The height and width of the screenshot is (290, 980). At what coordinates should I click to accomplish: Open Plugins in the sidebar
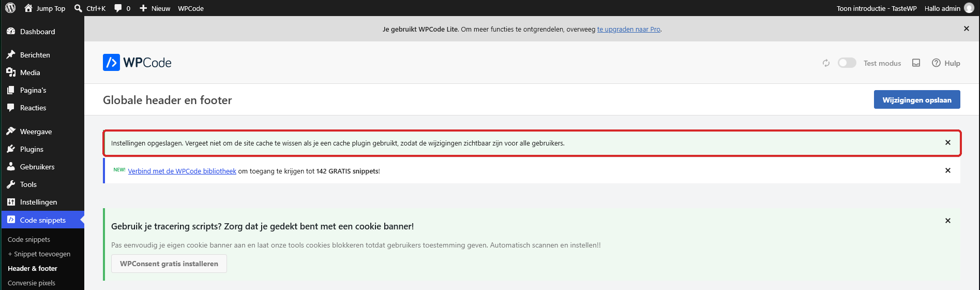pos(42,149)
